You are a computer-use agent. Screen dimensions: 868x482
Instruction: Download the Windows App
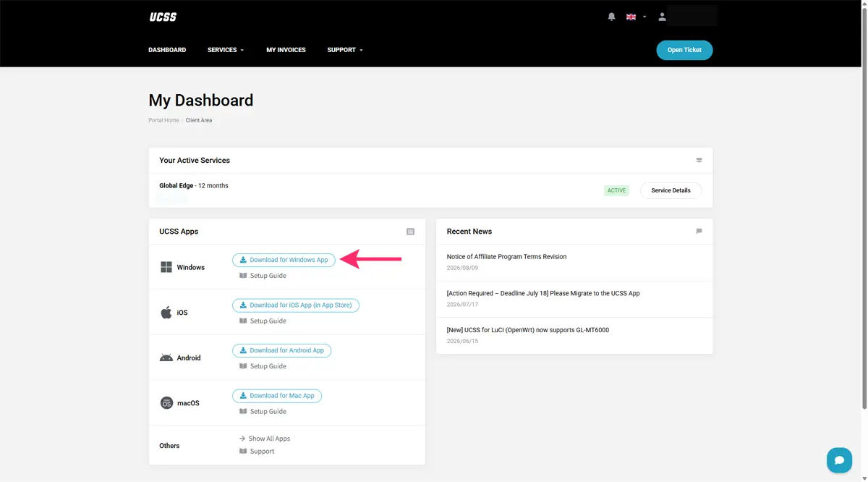coord(284,260)
